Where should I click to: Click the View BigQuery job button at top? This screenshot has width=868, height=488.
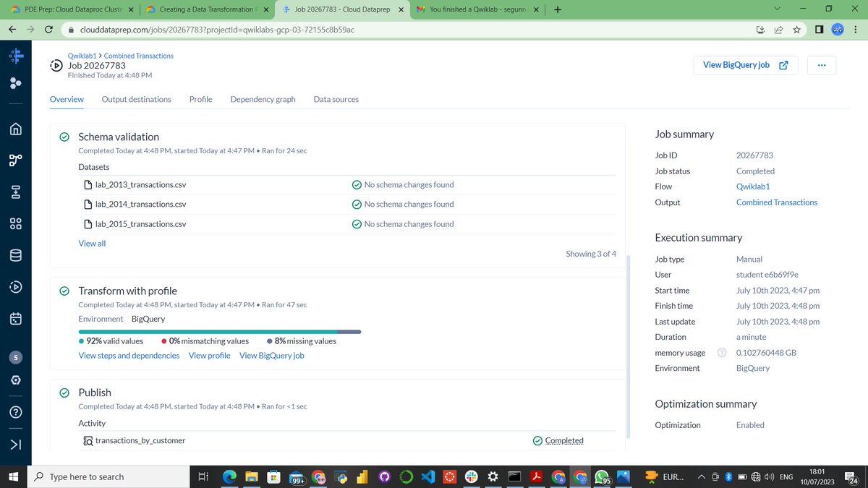click(745, 65)
